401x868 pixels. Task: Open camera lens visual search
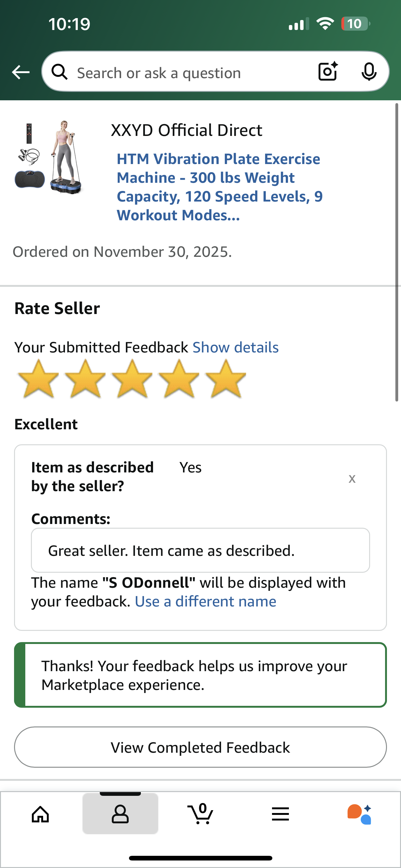point(328,72)
